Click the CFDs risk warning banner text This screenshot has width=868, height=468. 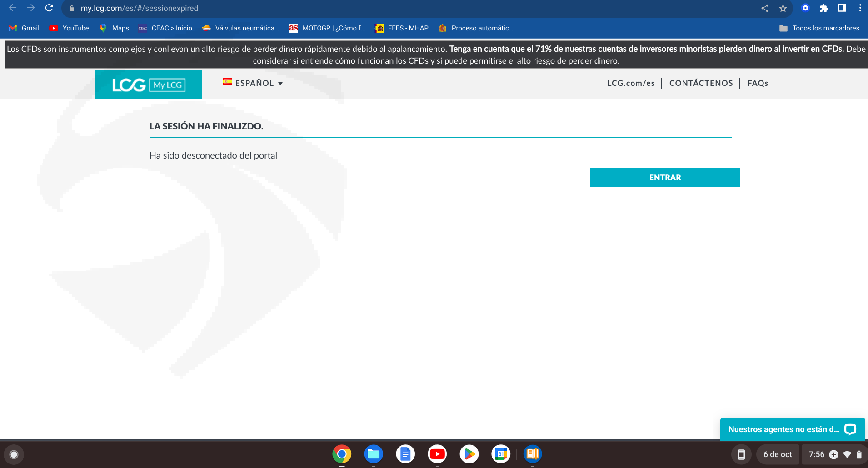coord(436,55)
